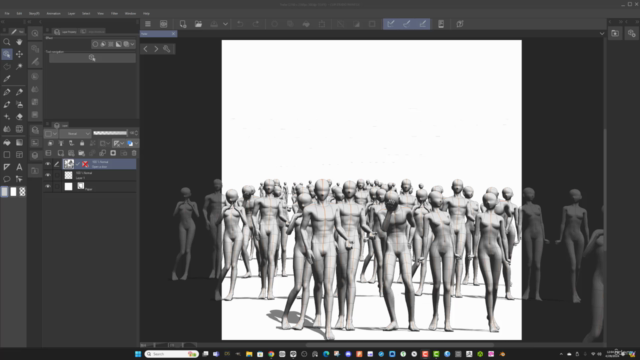Click the Windows Start button
Viewport: 640px width, 360px height.
(x=138, y=354)
